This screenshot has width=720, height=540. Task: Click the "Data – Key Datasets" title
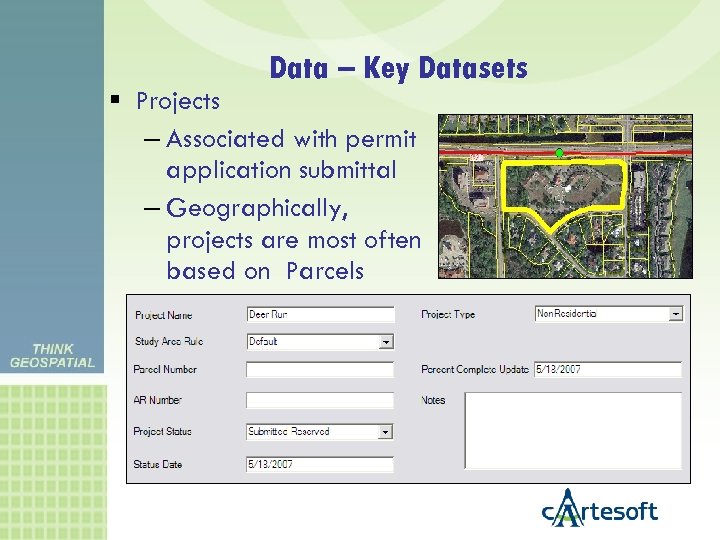[399, 68]
